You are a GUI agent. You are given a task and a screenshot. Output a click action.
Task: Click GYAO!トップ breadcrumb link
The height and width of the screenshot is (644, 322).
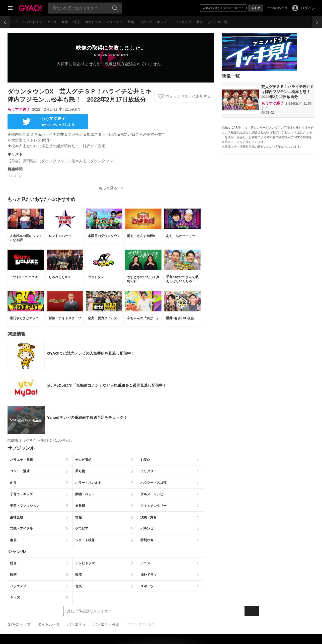pyautogui.click(x=19, y=624)
